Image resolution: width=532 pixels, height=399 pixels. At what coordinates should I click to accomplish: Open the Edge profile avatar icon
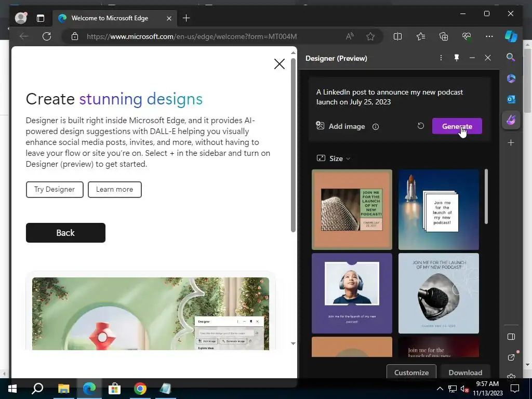click(x=21, y=18)
